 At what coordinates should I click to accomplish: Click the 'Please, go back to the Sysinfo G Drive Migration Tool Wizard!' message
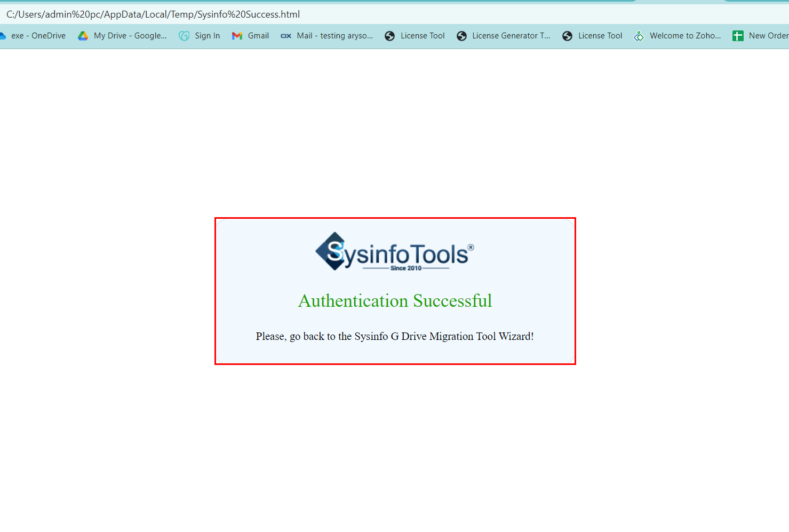point(395,336)
